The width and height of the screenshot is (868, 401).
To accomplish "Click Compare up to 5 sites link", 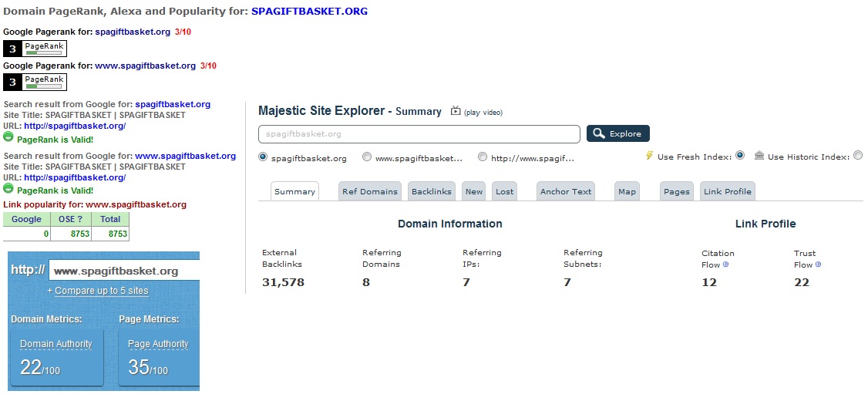I will coord(101,291).
